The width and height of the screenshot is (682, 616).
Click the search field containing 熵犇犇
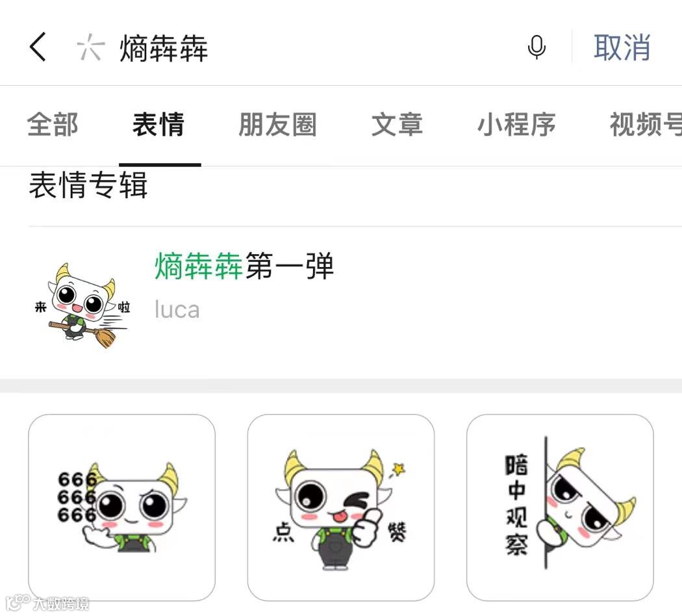click(x=300, y=47)
